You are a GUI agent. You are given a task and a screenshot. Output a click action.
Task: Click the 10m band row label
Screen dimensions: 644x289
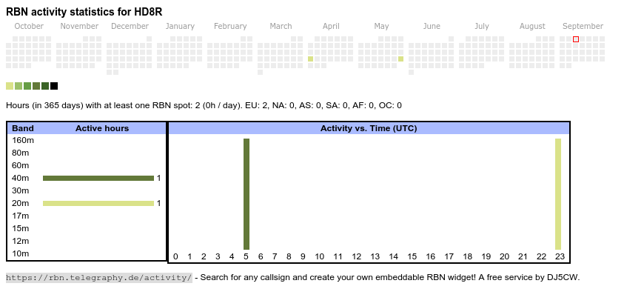pyautogui.click(x=21, y=253)
